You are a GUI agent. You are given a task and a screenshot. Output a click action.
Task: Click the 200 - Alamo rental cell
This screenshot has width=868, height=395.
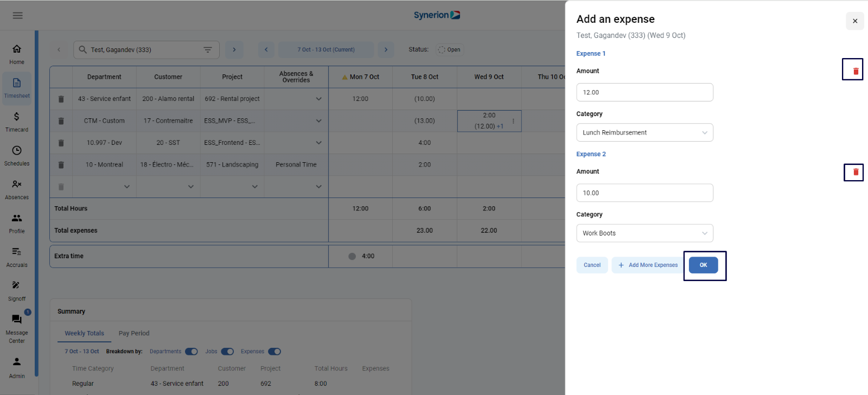click(168, 99)
